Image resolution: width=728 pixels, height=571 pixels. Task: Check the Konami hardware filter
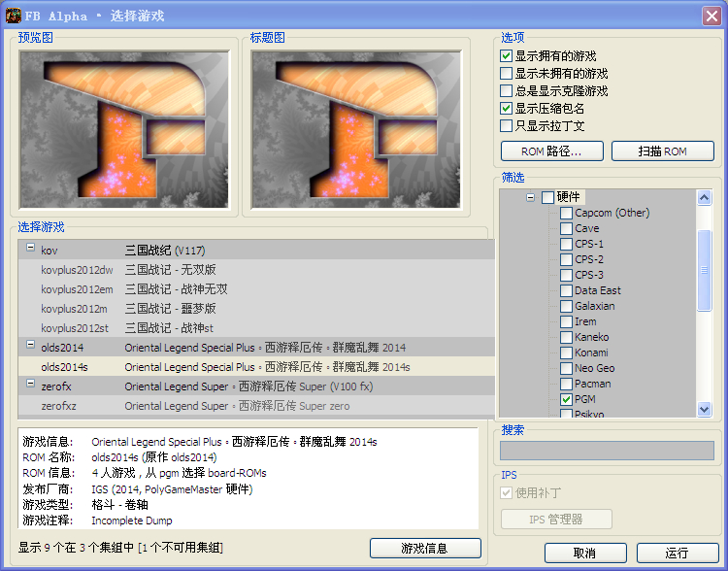566,353
